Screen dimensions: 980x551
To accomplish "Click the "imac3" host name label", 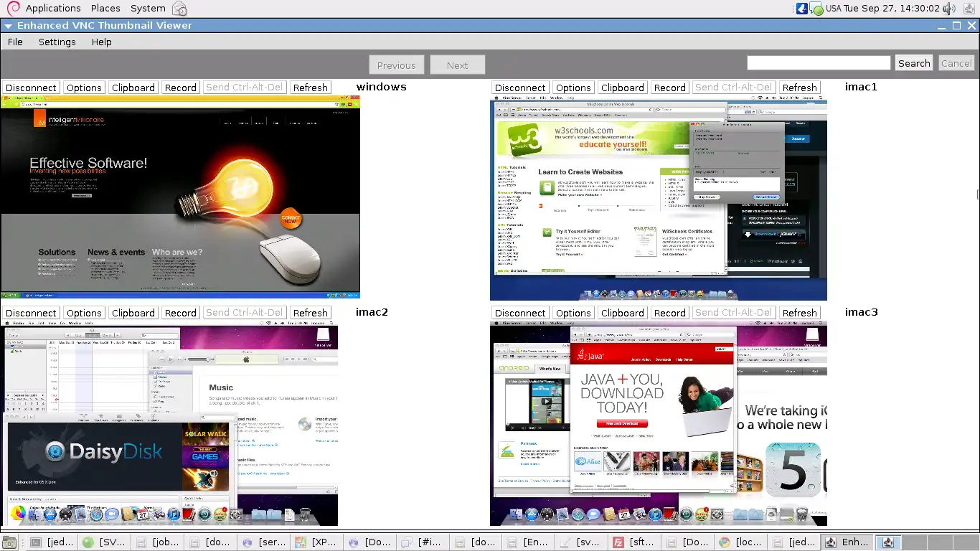I will [861, 312].
